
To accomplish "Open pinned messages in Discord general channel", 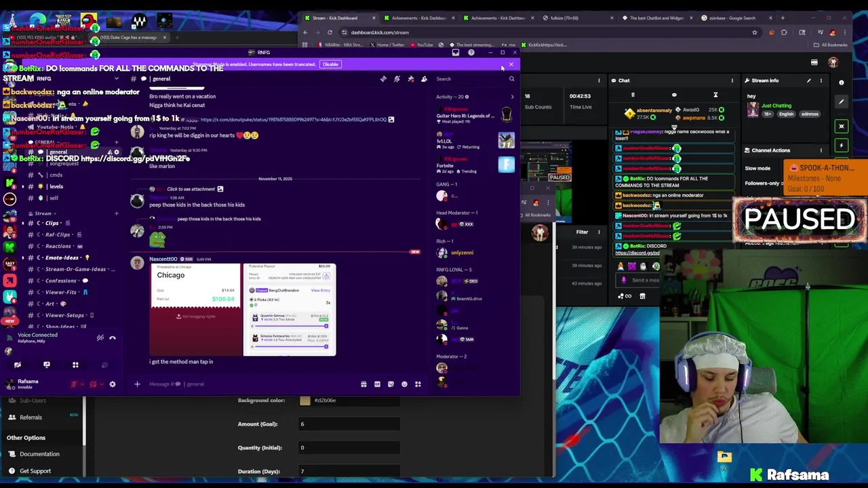I will [x=410, y=79].
